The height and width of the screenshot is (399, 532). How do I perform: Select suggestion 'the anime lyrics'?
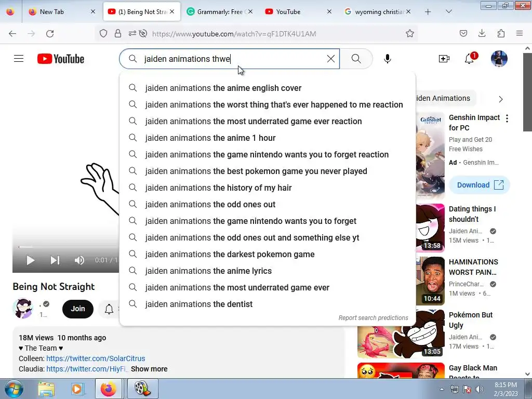coord(268,271)
